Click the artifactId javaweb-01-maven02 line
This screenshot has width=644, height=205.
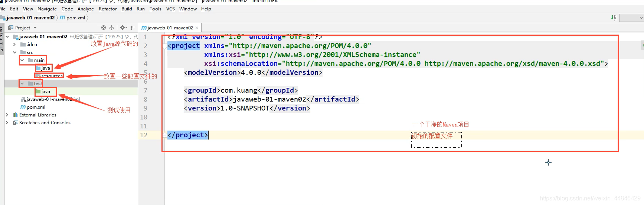(x=271, y=99)
